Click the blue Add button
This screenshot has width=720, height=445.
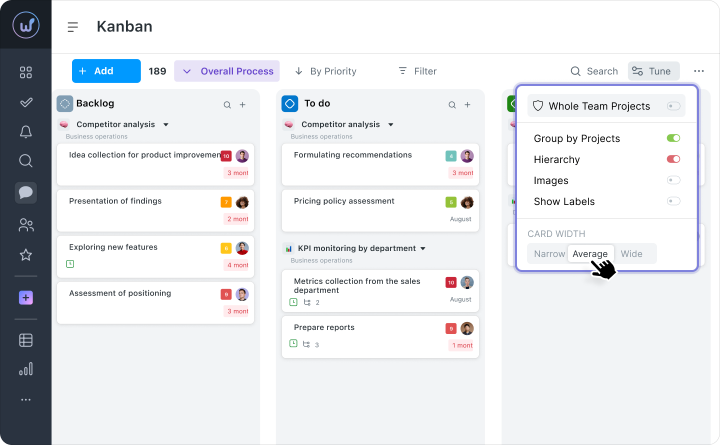[106, 71]
